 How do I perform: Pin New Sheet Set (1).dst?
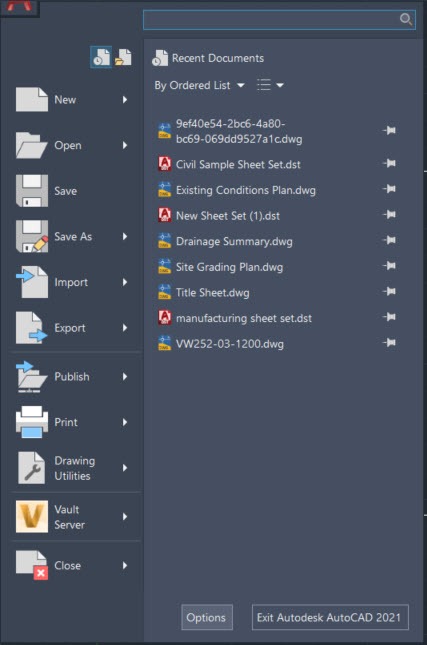pyautogui.click(x=389, y=214)
